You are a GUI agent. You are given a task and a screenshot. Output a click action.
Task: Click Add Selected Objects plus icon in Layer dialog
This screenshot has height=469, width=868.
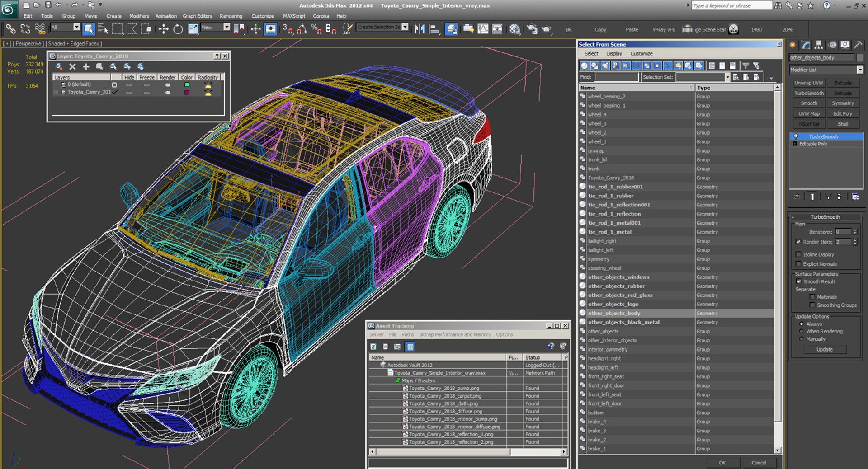86,67
